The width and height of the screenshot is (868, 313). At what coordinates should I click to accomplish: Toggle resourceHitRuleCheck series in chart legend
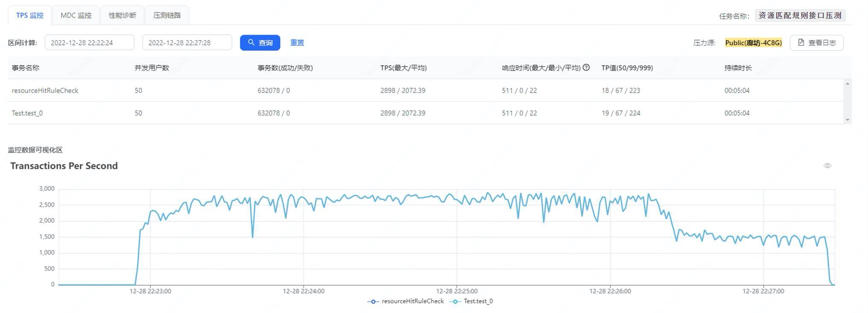[406, 301]
